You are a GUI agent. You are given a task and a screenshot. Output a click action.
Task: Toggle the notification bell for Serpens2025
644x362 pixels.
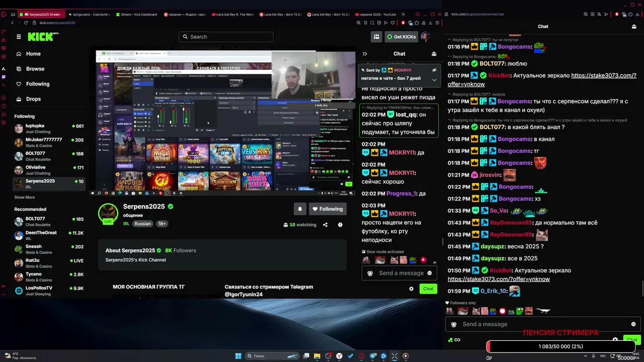pyautogui.click(x=300, y=209)
